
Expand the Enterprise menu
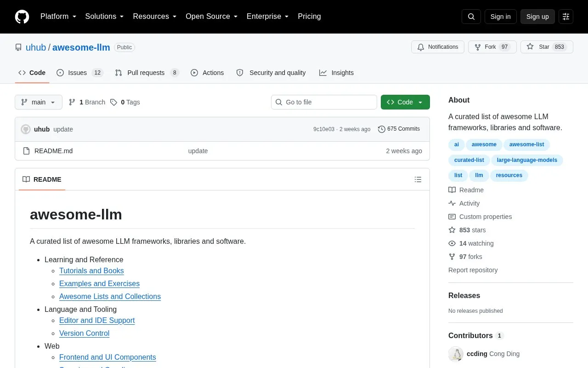pyautogui.click(x=268, y=17)
